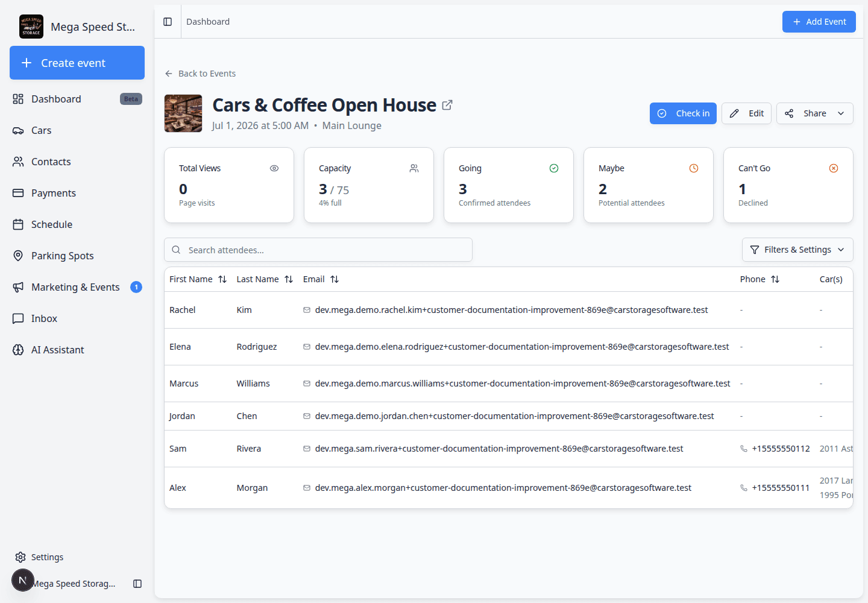Click the Edit event button

746,113
